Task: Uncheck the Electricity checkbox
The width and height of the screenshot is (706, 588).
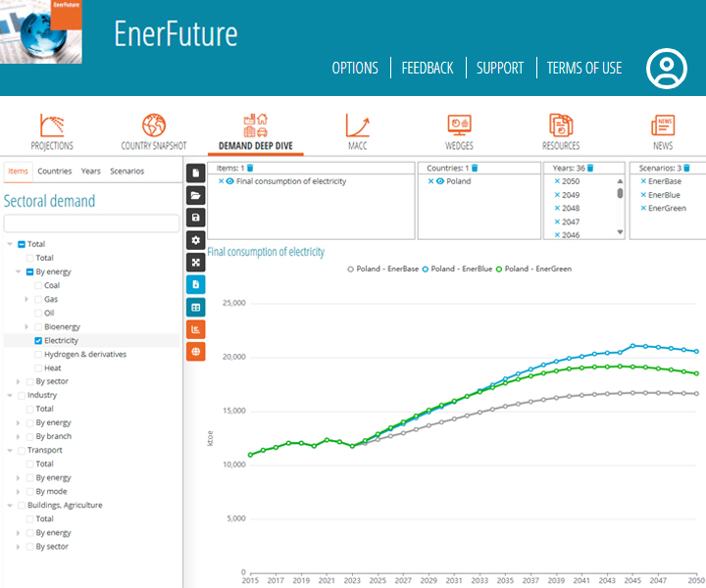Action: pos(38,340)
